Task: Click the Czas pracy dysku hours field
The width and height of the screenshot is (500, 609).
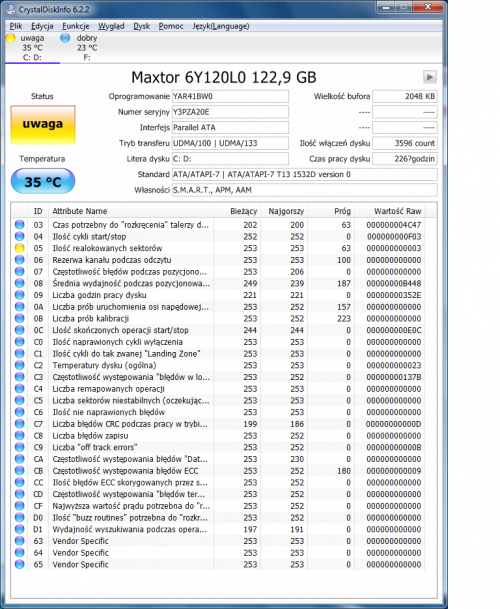Action: pyautogui.click(x=405, y=158)
